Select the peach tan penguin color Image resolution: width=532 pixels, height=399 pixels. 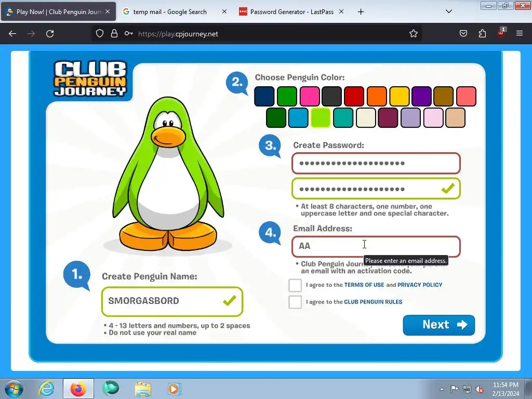tap(455, 118)
